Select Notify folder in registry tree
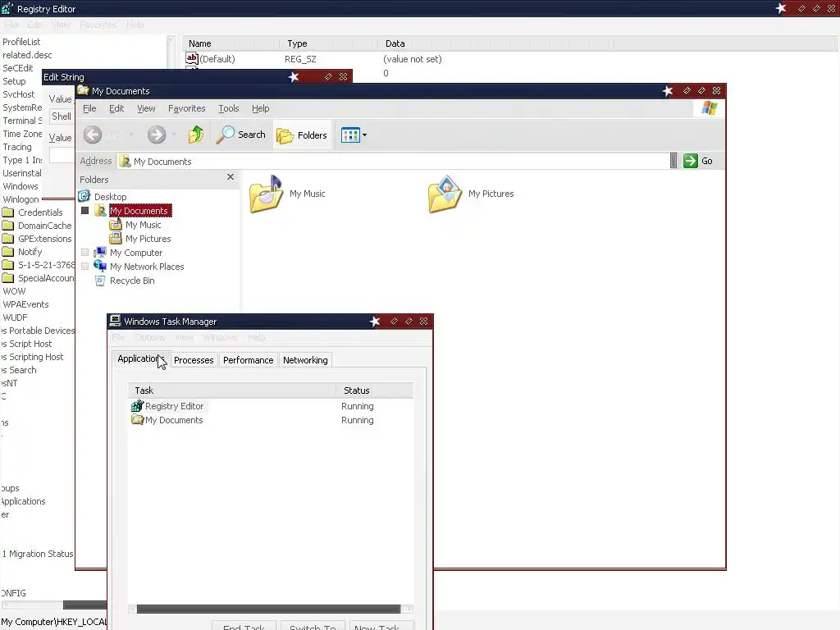 pos(30,252)
